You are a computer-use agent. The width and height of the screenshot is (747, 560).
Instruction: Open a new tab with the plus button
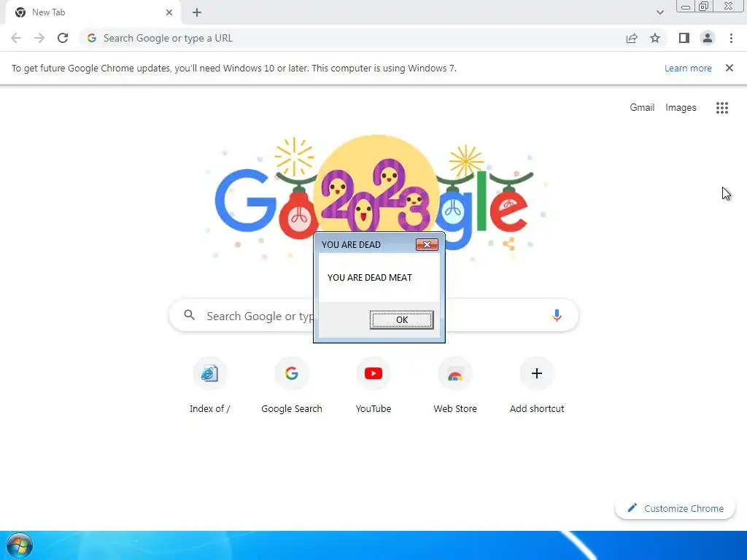click(x=197, y=12)
